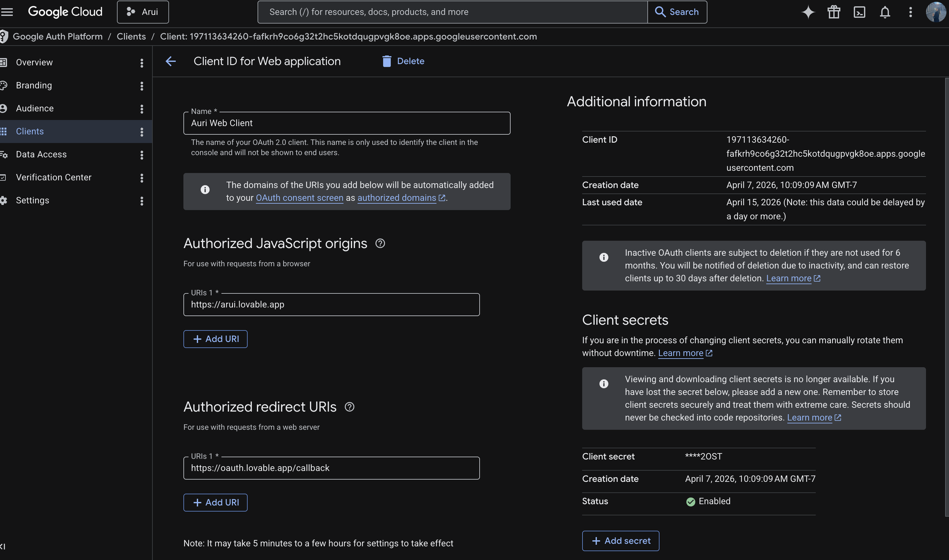Select the Client ID value text
The height and width of the screenshot is (560, 949).
826,154
